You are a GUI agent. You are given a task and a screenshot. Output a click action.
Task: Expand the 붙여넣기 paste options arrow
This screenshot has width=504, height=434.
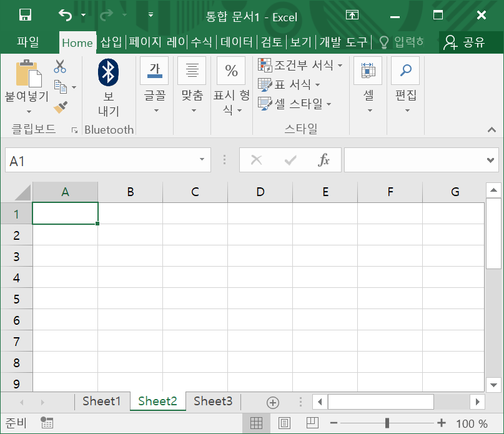tap(29, 112)
